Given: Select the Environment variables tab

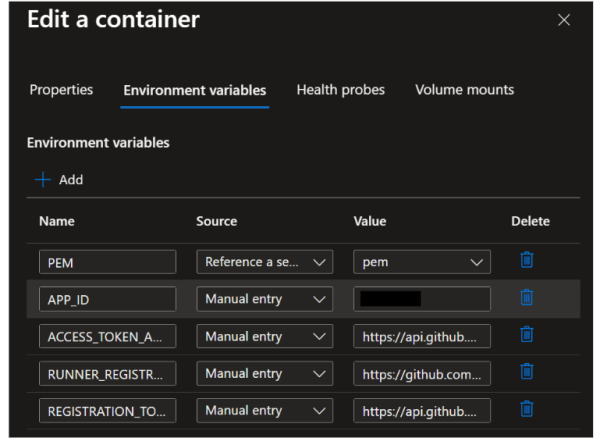Looking at the screenshot, I should pos(195,91).
